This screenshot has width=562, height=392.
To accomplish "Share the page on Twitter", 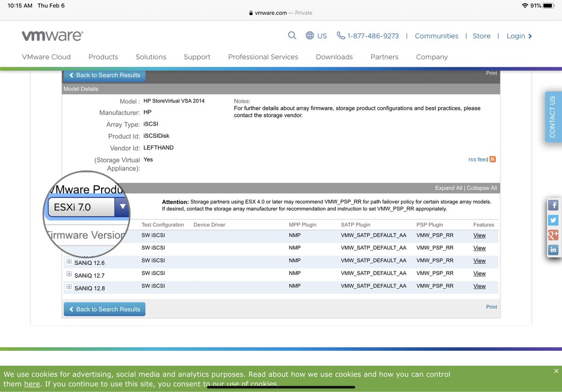I will click(x=553, y=220).
